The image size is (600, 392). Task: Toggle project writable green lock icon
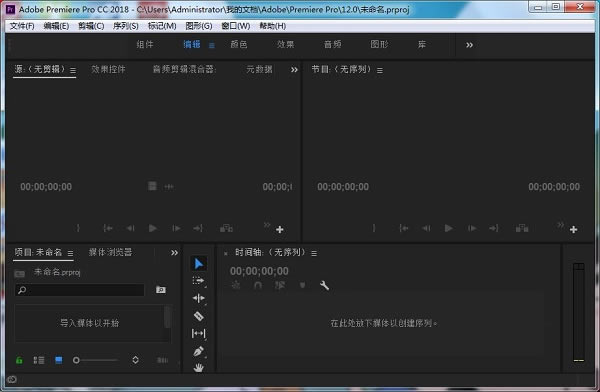(19, 360)
